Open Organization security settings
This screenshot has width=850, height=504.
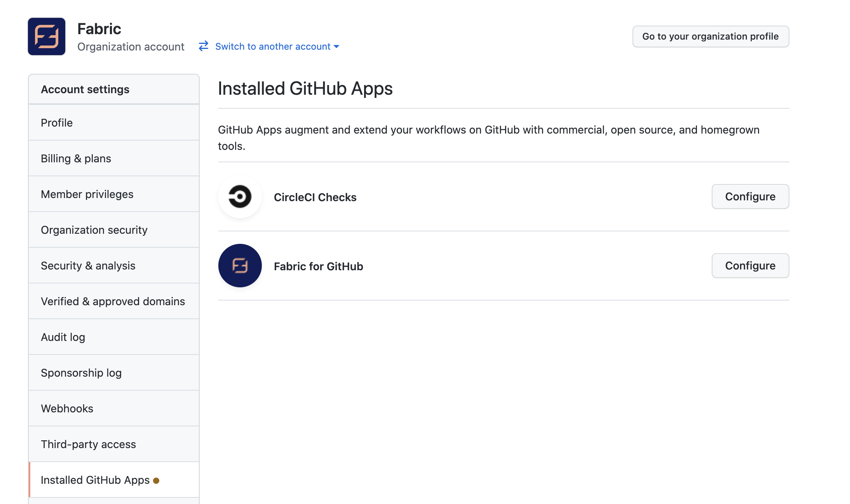coord(114,230)
